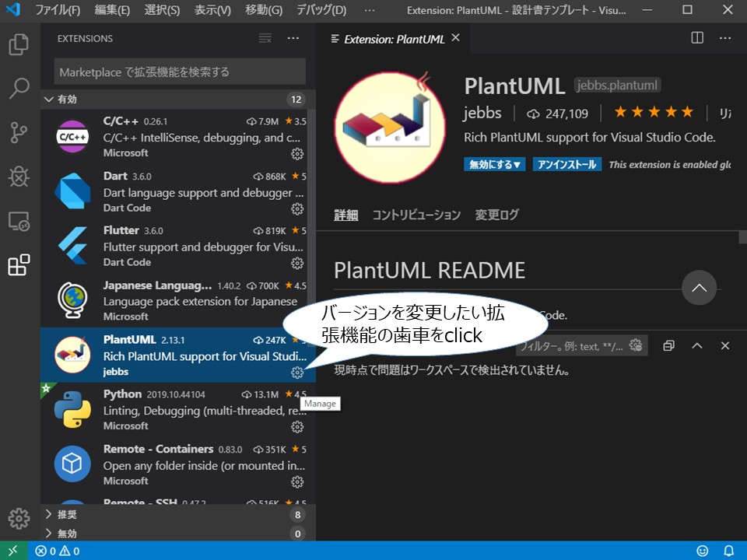The width and height of the screenshot is (747, 560).
Task: Expand the 無効 (Disabled) section
Action: point(178,534)
